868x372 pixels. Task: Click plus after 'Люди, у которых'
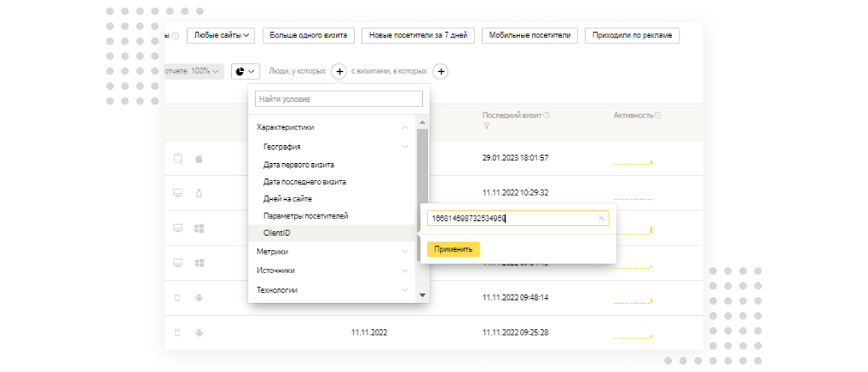[338, 71]
